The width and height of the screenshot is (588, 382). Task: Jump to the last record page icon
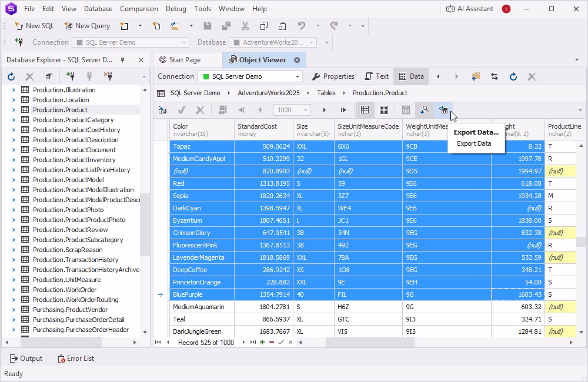[344, 110]
